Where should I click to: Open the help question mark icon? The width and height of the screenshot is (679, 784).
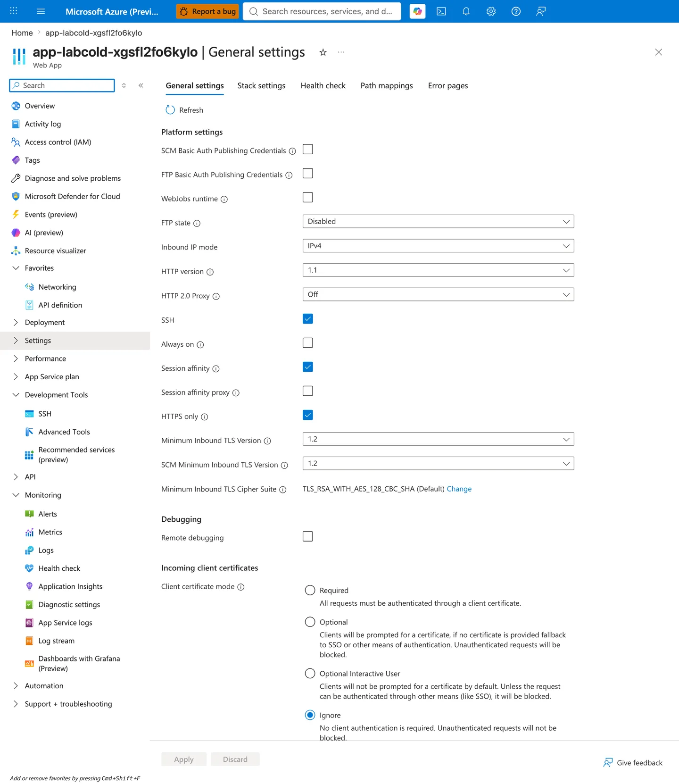pos(516,11)
